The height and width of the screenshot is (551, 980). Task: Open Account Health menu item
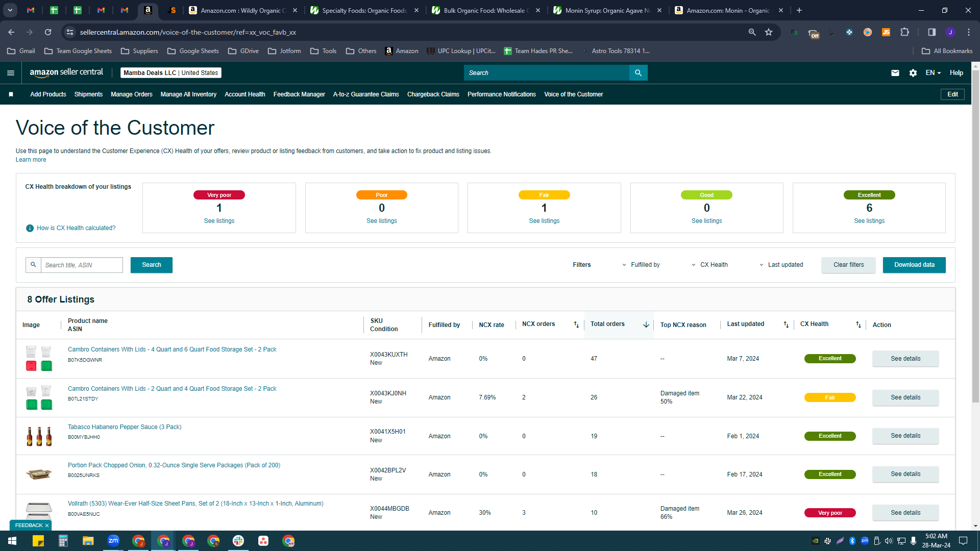point(245,94)
